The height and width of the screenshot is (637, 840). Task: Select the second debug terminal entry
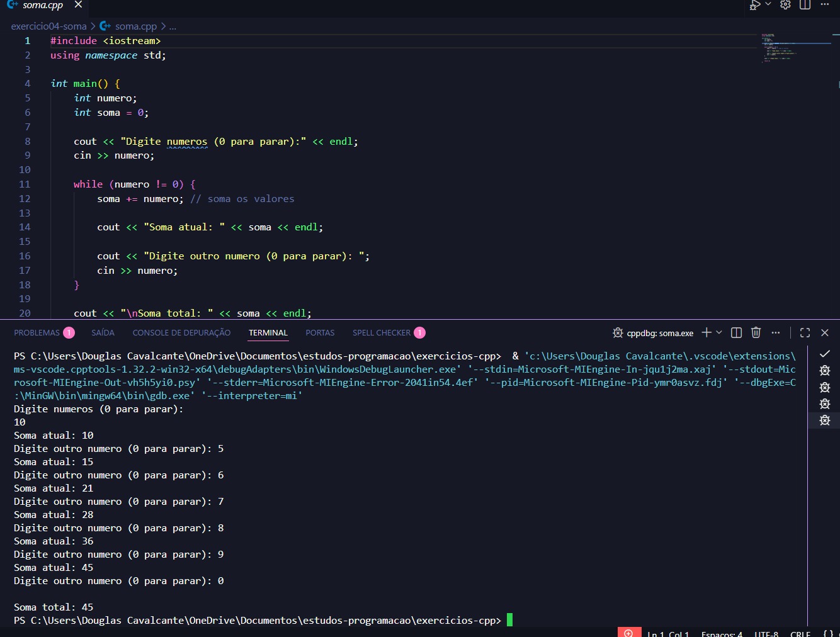click(x=825, y=387)
